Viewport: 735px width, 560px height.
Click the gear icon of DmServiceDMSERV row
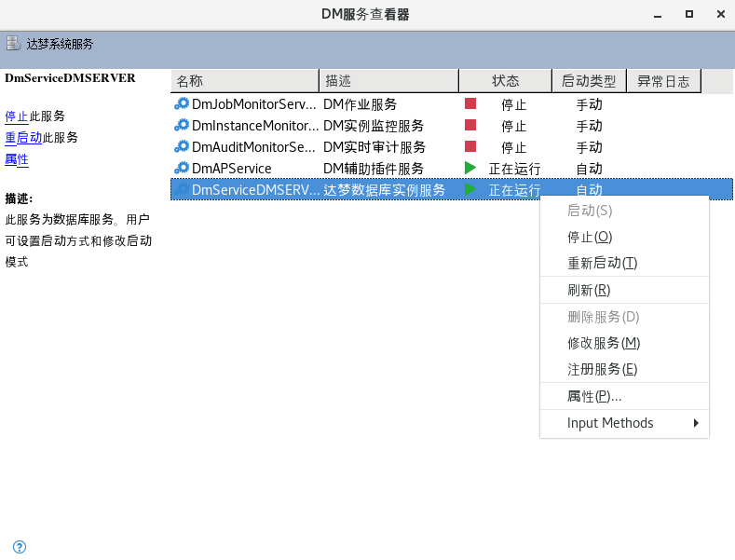pos(182,189)
